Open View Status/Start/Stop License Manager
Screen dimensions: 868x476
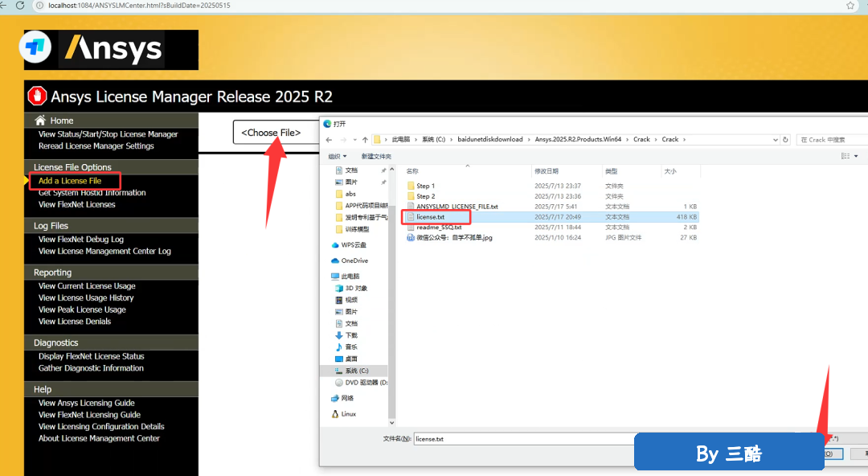(x=108, y=134)
